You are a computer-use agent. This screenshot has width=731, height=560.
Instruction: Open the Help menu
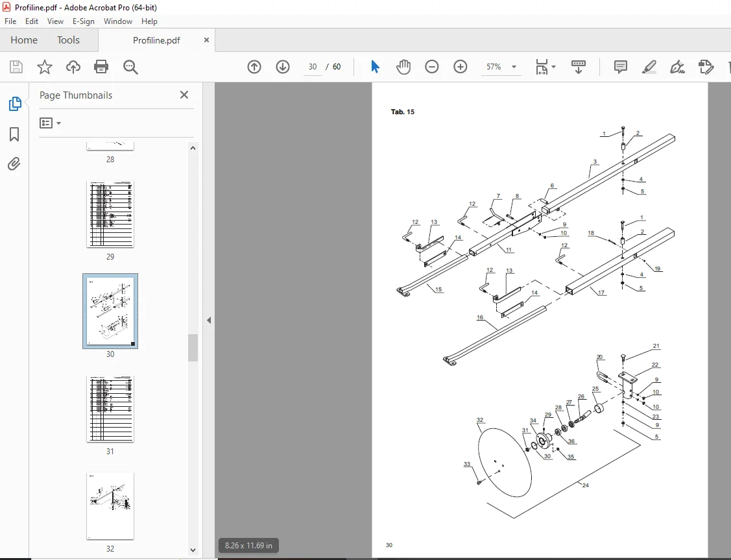(x=149, y=21)
